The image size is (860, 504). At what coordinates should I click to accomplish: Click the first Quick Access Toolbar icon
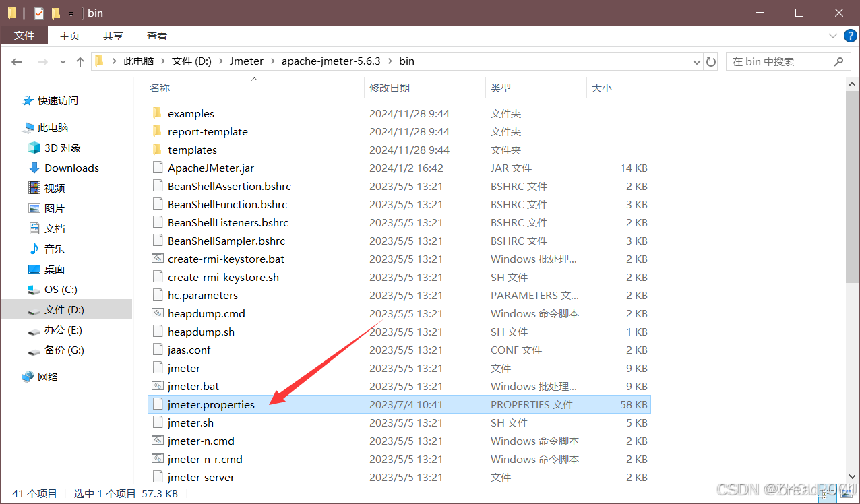click(11, 12)
